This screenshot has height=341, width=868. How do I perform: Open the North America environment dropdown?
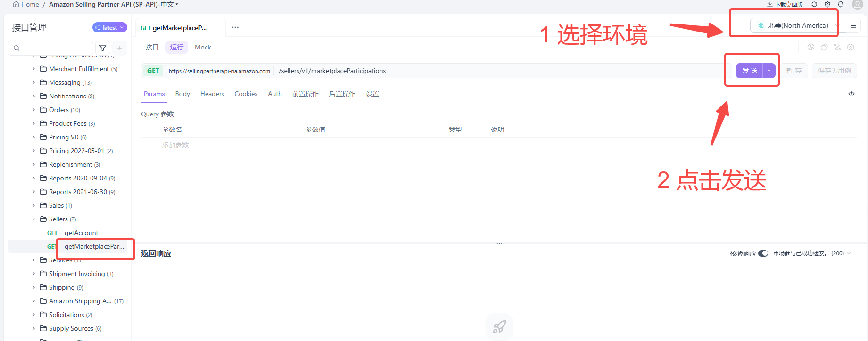pyautogui.click(x=797, y=26)
